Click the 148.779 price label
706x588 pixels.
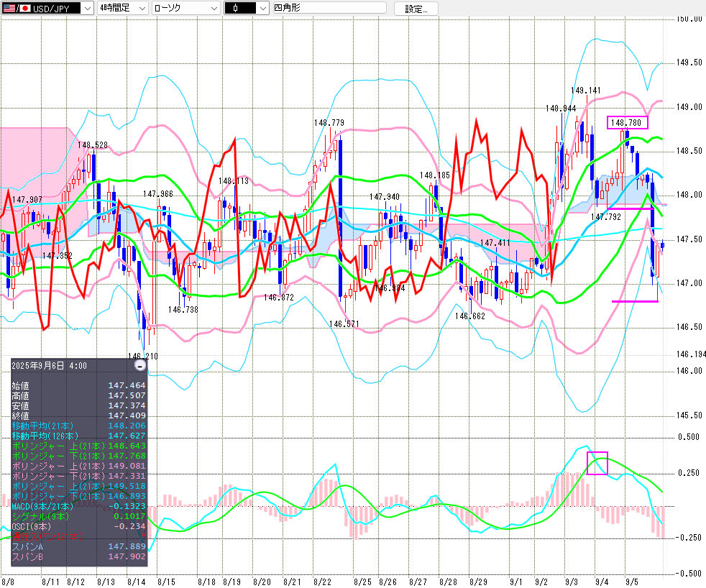329,123
